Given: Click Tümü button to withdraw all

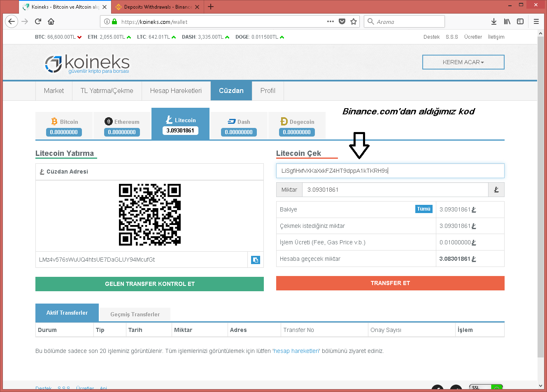Looking at the screenshot, I should click(424, 209).
